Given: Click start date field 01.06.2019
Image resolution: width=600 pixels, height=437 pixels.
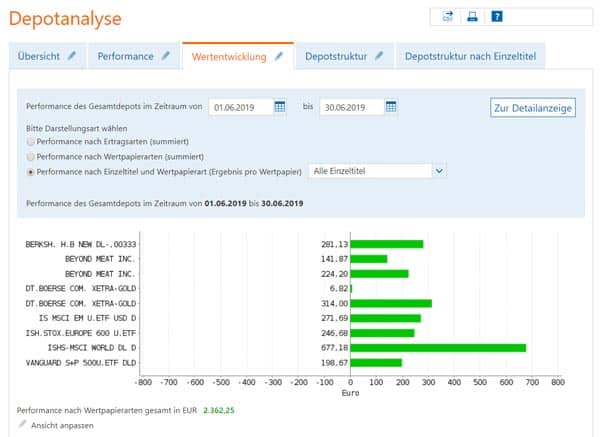Looking at the screenshot, I should point(241,107).
